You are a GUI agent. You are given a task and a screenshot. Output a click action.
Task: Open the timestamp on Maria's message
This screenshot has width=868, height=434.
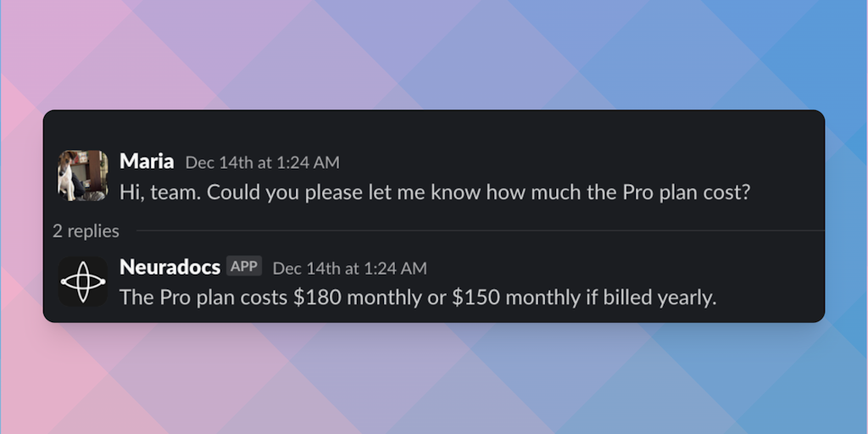click(262, 162)
